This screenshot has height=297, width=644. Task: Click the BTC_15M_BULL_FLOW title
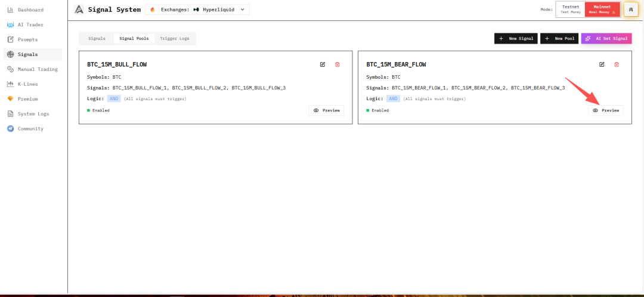coord(117,64)
